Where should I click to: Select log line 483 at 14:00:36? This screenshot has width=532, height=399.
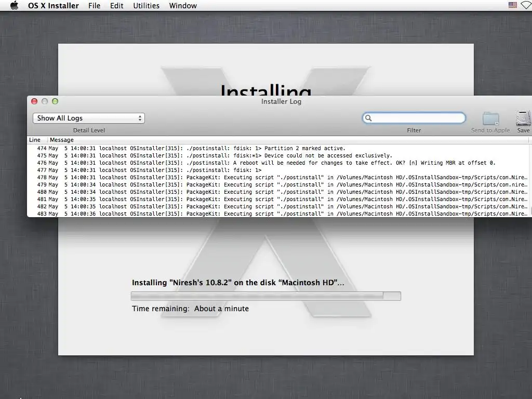tap(278, 214)
